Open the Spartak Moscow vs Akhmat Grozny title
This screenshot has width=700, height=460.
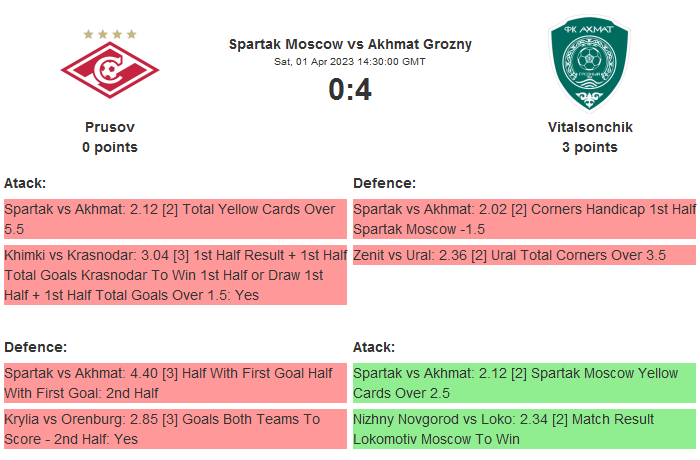click(x=350, y=44)
